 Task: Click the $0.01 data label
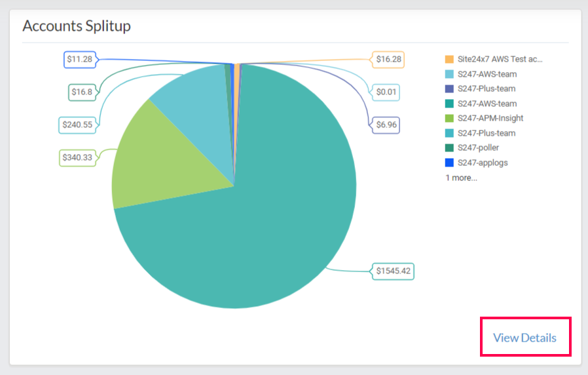pos(386,92)
